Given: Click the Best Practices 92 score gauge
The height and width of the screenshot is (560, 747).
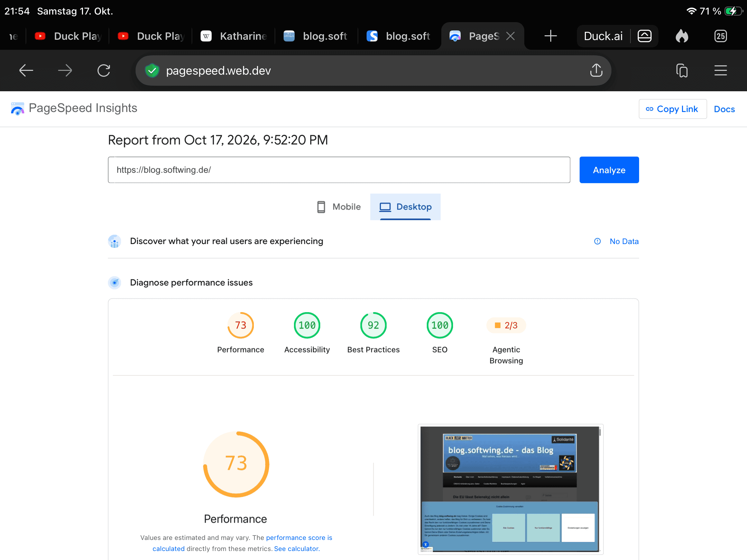Looking at the screenshot, I should (373, 325).
